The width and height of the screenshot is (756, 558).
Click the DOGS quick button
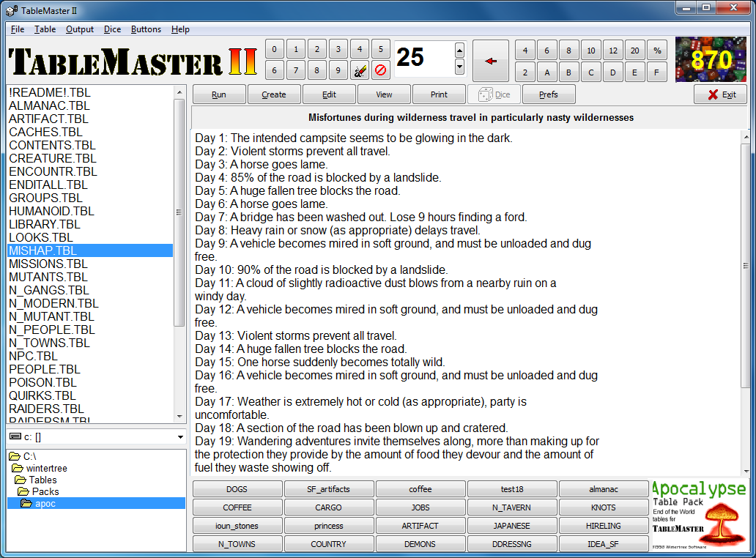[237, 489]
